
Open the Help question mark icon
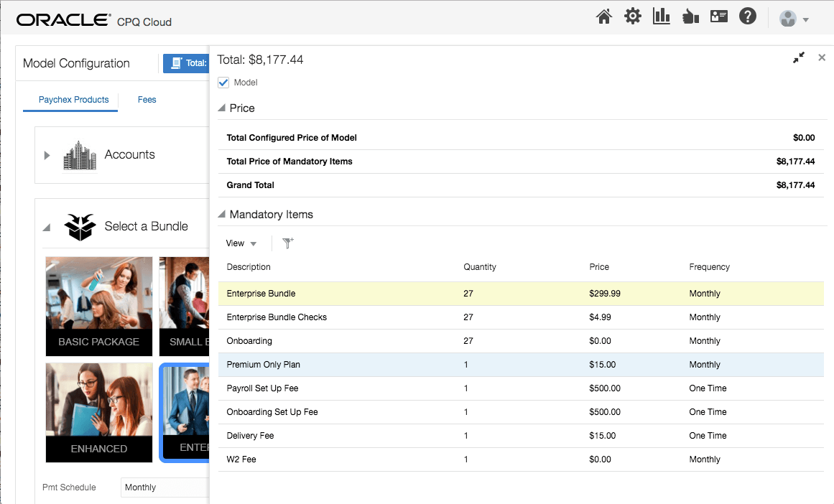pyautogui.click(x=748, y=17)
